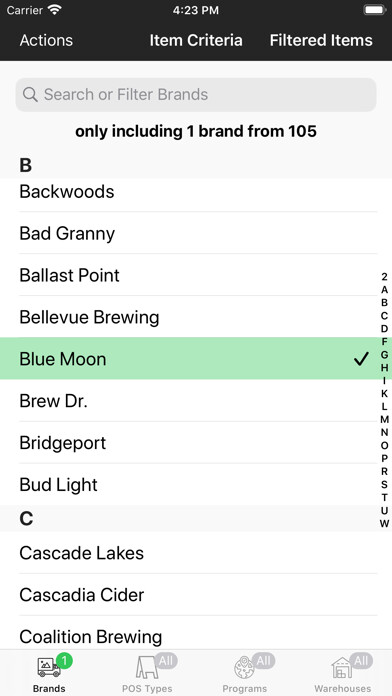The image size is (392, 696).
Task: Select the Bud Light brand
Action: coord(196,484)
